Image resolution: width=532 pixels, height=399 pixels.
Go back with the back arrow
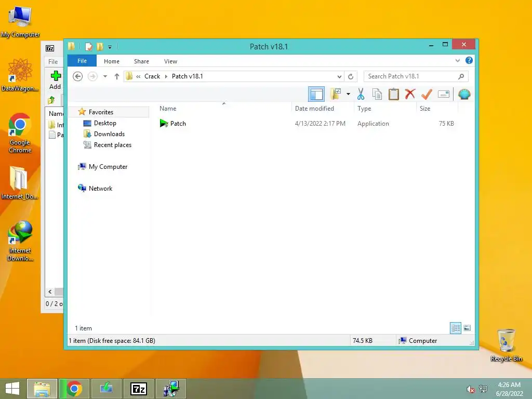point(78,76)
